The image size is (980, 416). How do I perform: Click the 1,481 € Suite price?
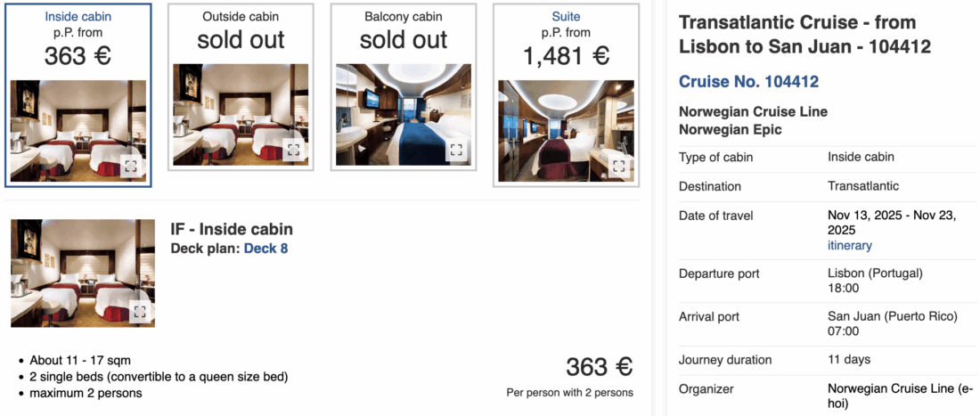tap(566, 56)
